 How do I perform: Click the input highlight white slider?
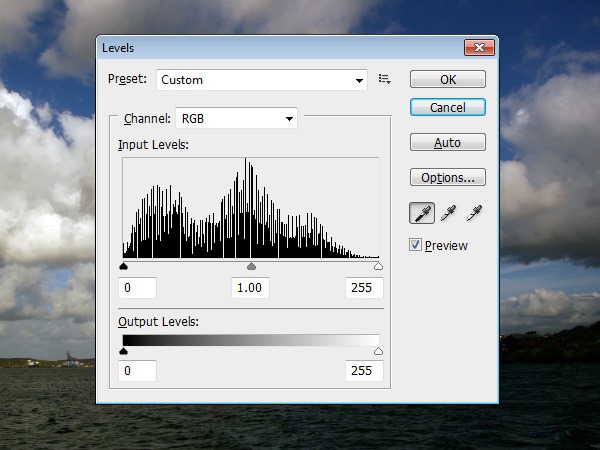click(378, 266)
